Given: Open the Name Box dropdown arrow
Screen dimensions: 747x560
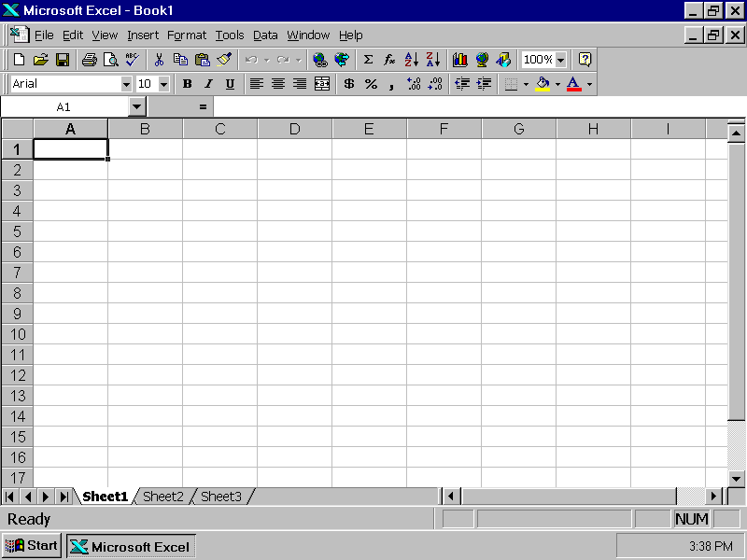Looking at the screenshot, I should (x=136, y=105).
